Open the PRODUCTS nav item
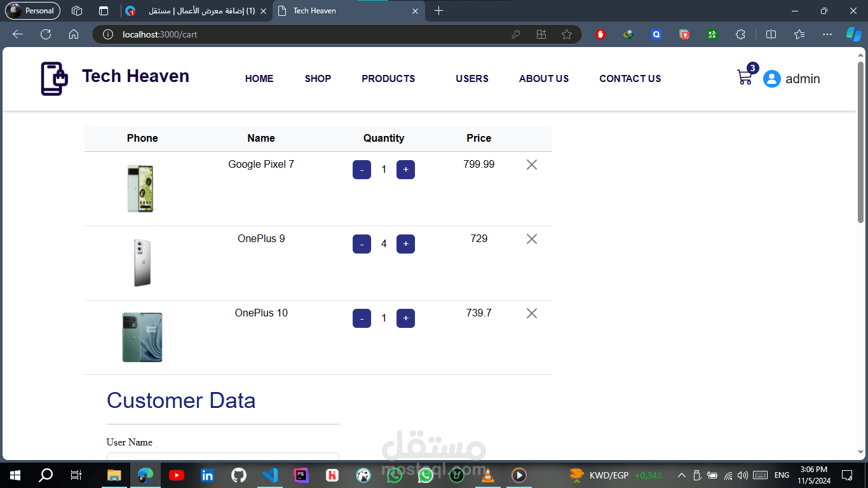Viewport: 868px width, 488px height. (388, 79)
